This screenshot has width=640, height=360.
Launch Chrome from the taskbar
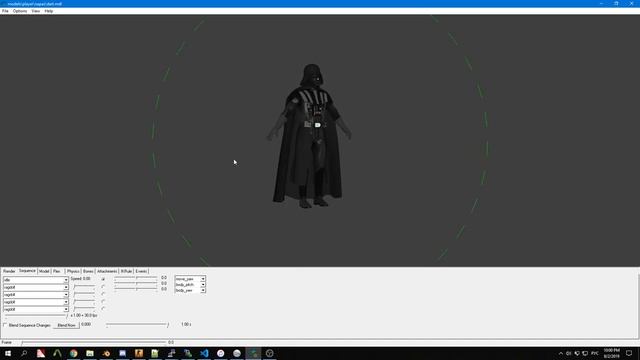tap(73, 353)
